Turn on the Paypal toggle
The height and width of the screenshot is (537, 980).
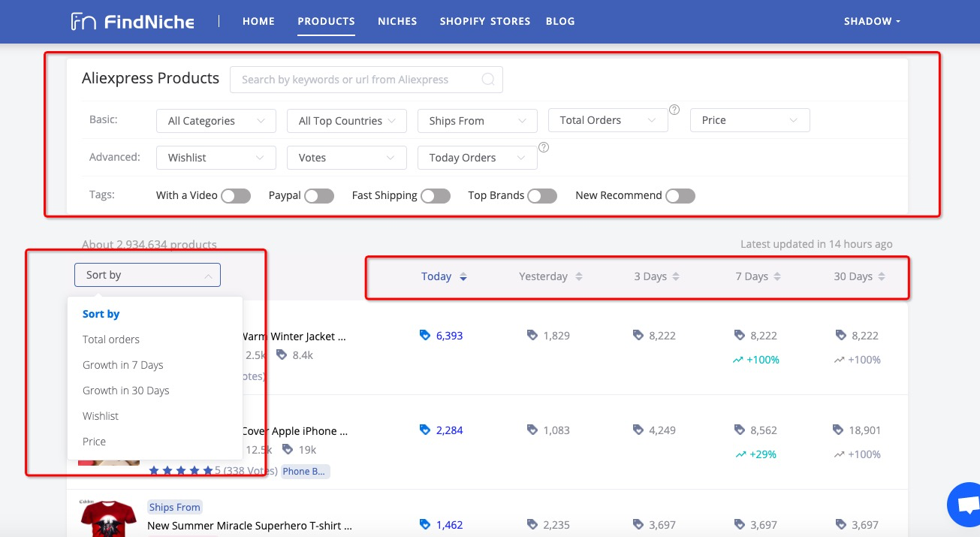pyautogui.click(x=319, y=196)
